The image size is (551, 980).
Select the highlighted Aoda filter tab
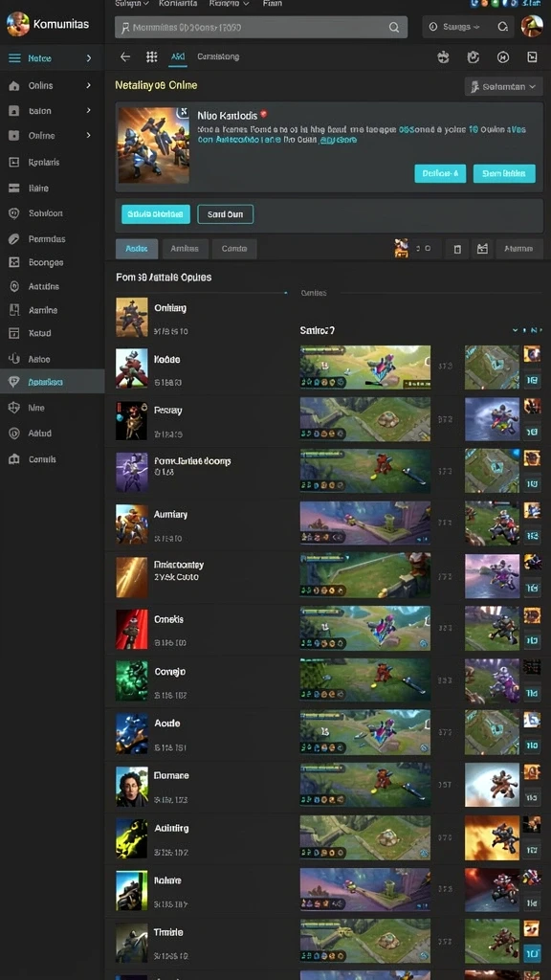point(137,248)
